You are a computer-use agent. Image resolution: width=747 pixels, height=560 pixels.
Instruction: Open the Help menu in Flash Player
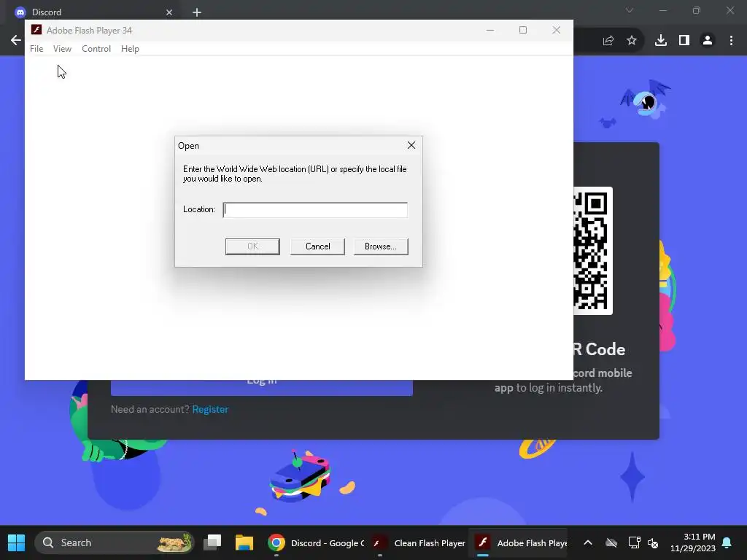click(x=130, y=49)
